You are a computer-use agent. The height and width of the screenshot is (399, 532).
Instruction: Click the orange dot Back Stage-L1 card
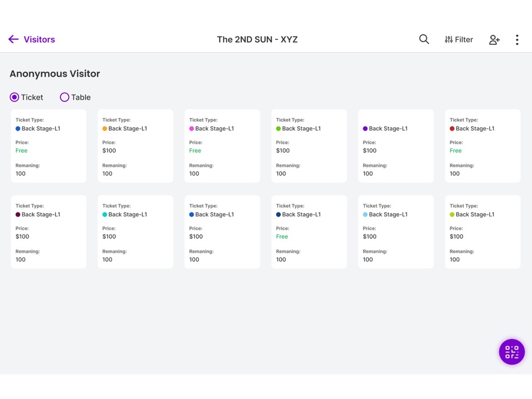[136, 146]
